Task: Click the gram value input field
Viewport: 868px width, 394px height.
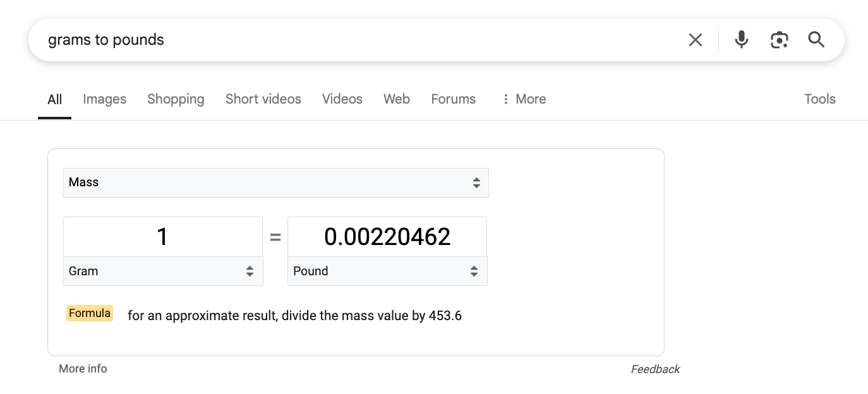Action: [x=162, y=237]
